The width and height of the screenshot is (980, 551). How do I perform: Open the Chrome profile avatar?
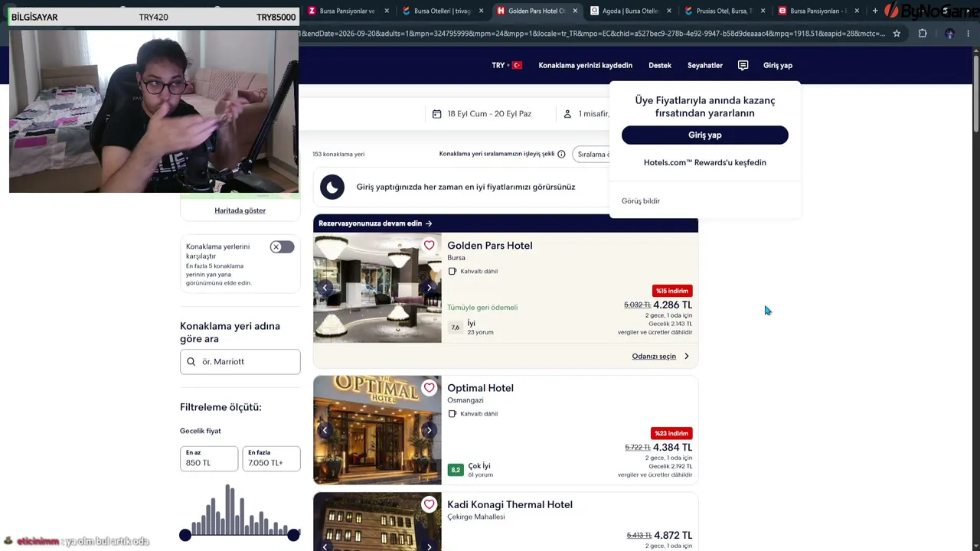pos(949,34)
